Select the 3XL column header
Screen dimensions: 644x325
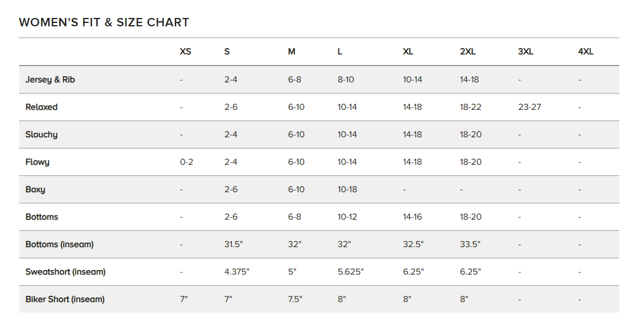[526, 52]
